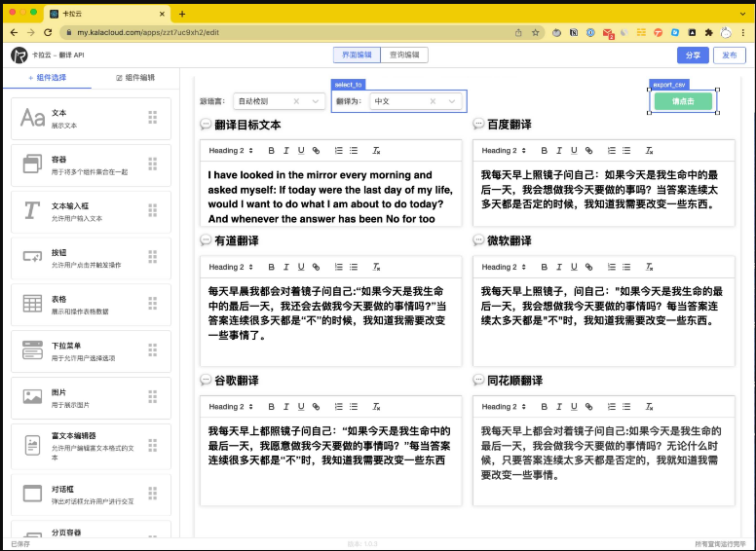The height and width of the screenshot is (551, 756).
Task: Open browser extensions puzzle icon
Action: [x=709, y=33]
